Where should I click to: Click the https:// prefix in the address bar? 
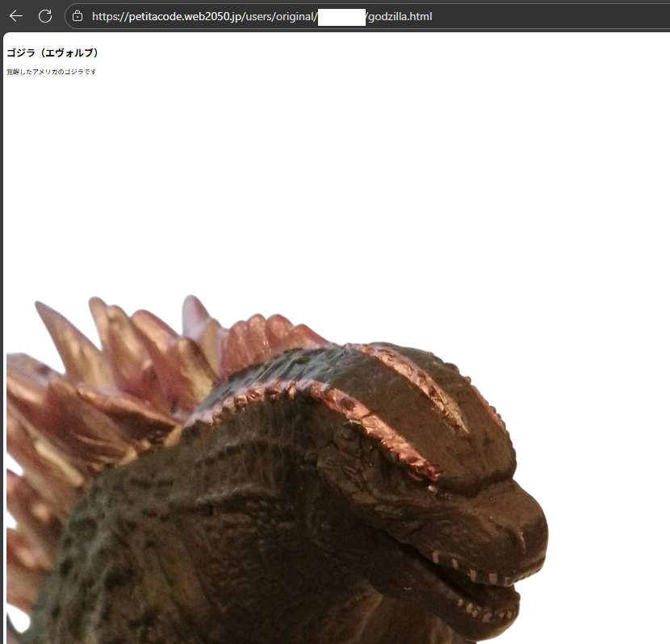coord(110,16)
